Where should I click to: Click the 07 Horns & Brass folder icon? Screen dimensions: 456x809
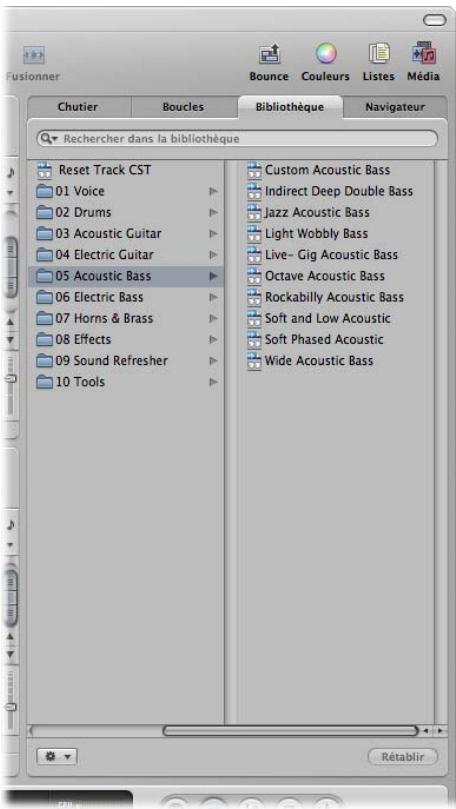(45, 318)
